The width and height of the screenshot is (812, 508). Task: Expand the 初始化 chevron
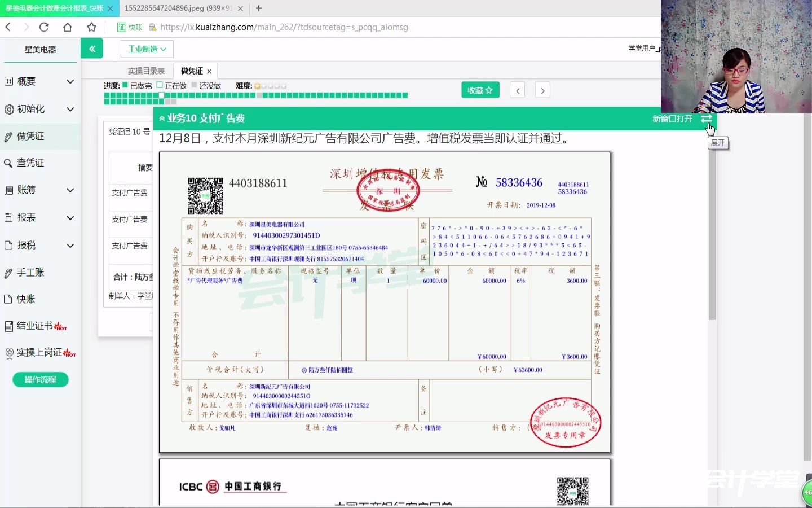70,109
